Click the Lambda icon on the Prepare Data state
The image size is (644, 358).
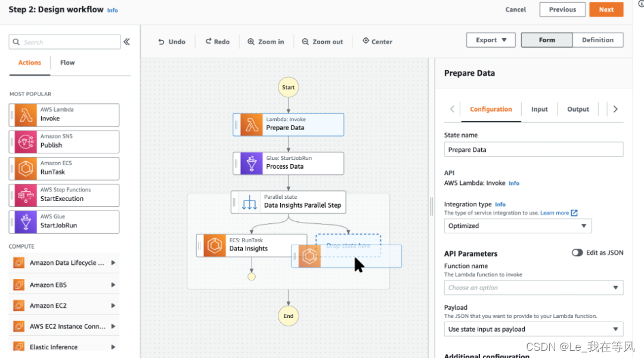coord(252,125)
